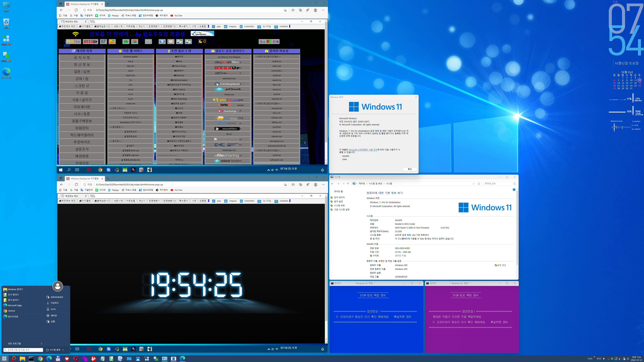Click the round clock icon on links page
The image size is (644, 362).
[x=171, y=41]
